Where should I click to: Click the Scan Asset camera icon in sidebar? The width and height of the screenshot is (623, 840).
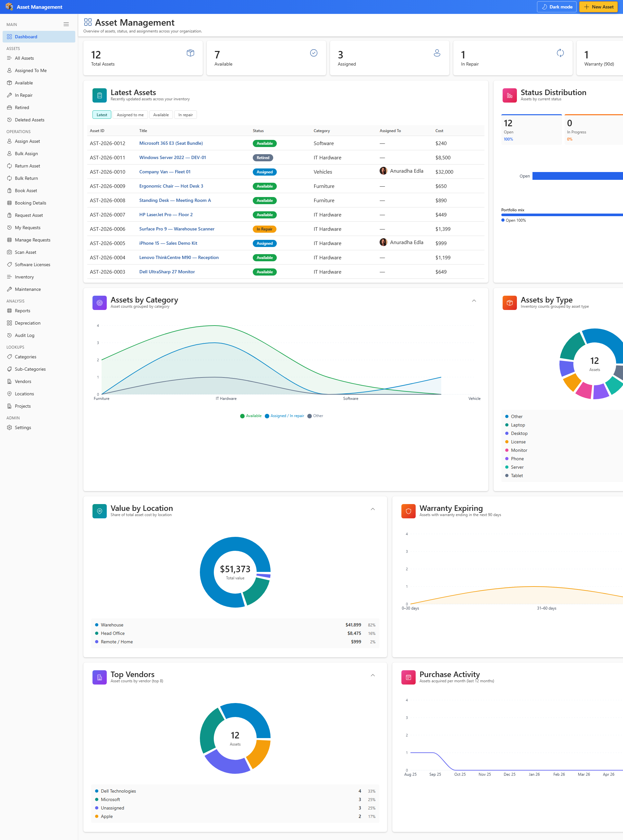click(x=9, y=252)
